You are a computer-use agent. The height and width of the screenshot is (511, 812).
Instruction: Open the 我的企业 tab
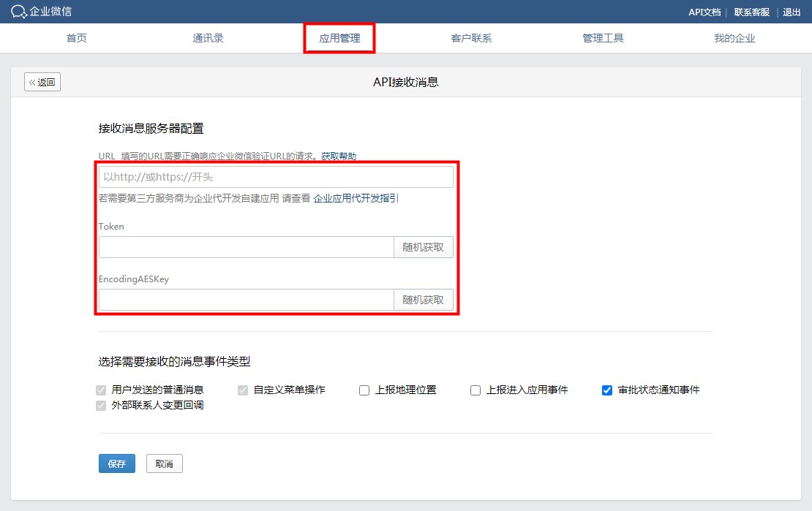coord(734,38)
